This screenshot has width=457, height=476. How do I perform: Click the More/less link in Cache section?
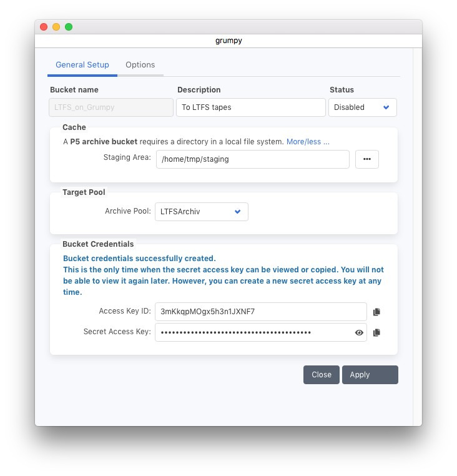point(303,142)
